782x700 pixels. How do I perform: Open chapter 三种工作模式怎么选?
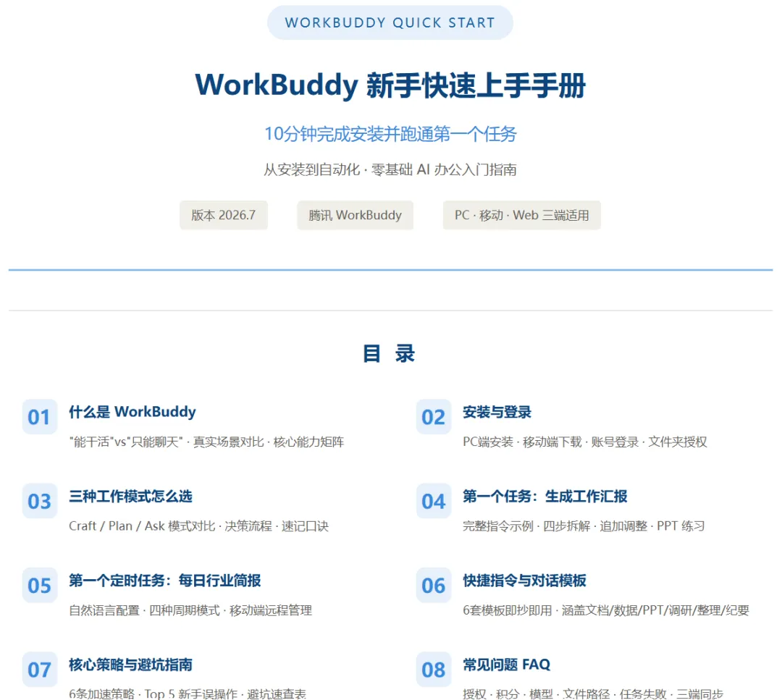coord(130,496)
